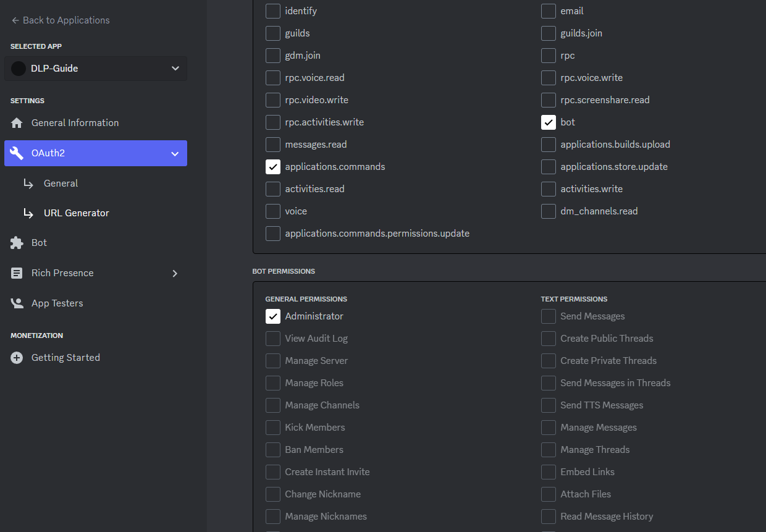
Task: Disable the Administrator permission checkbox
Action: point(272,316)
